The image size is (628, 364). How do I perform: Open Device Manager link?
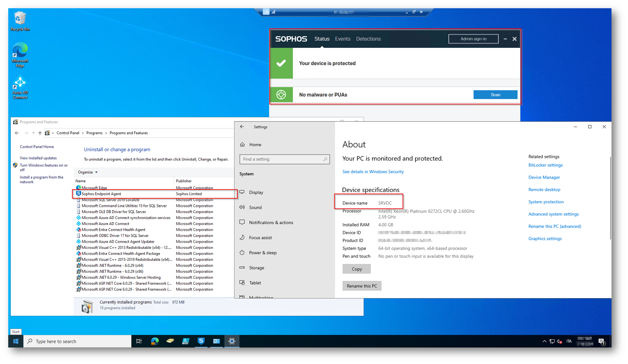544,177
